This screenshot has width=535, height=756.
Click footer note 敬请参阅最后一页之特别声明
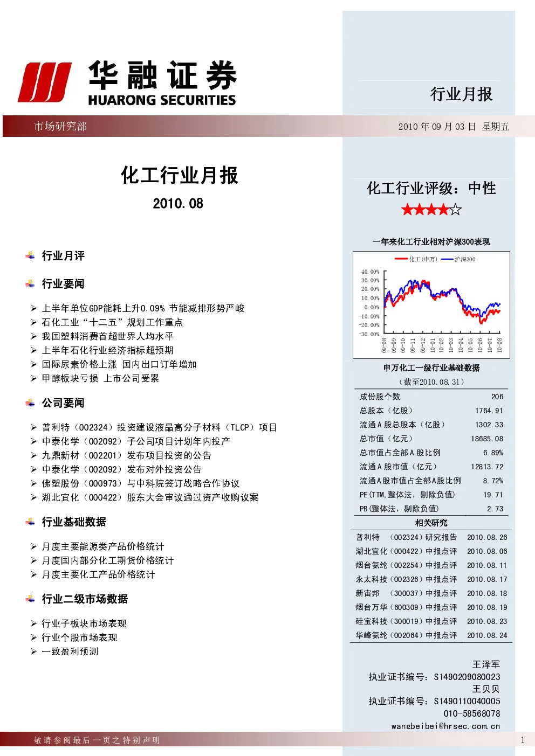97,740
